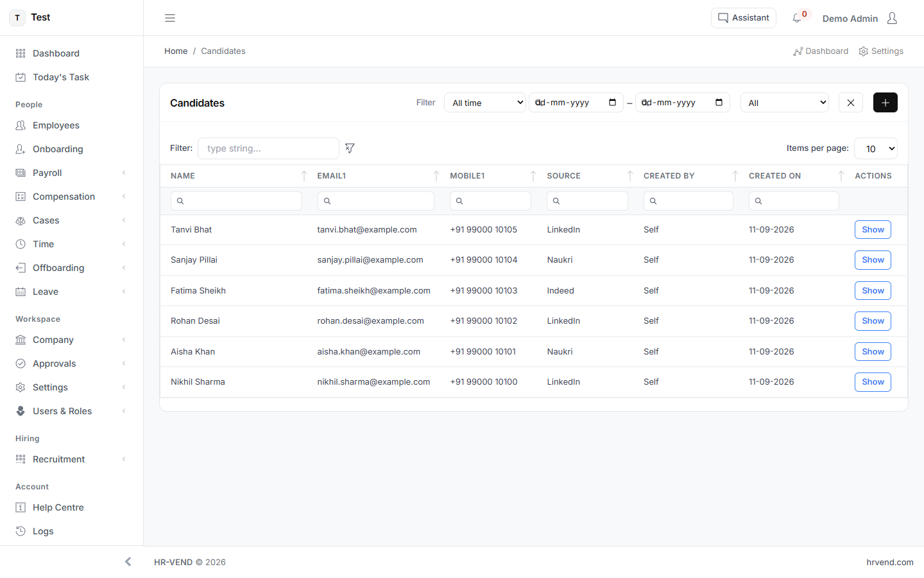
Task: Open the end date calendar picker icon
Action: tap(719, 103)
